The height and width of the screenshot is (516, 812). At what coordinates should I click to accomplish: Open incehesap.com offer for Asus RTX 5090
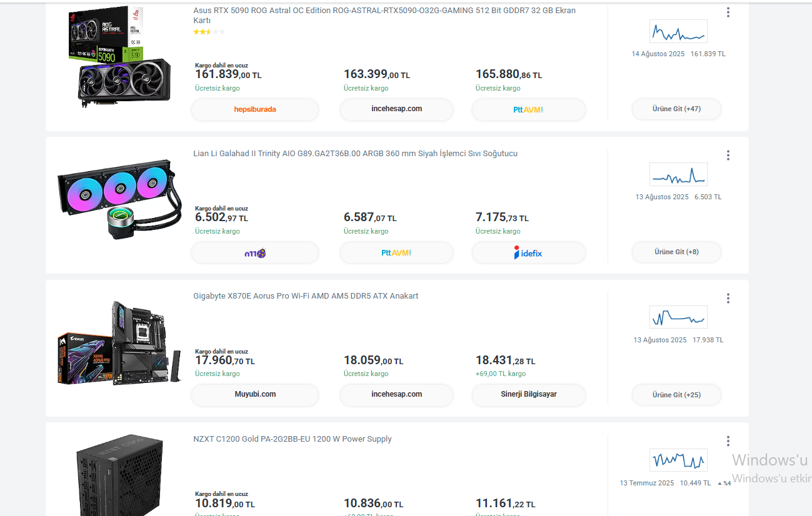tap(396, 109)
